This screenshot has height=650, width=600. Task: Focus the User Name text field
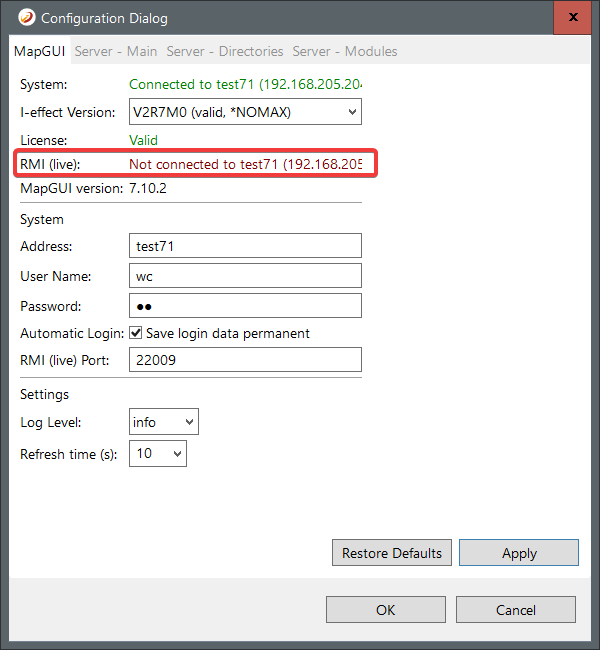point(245,276)
